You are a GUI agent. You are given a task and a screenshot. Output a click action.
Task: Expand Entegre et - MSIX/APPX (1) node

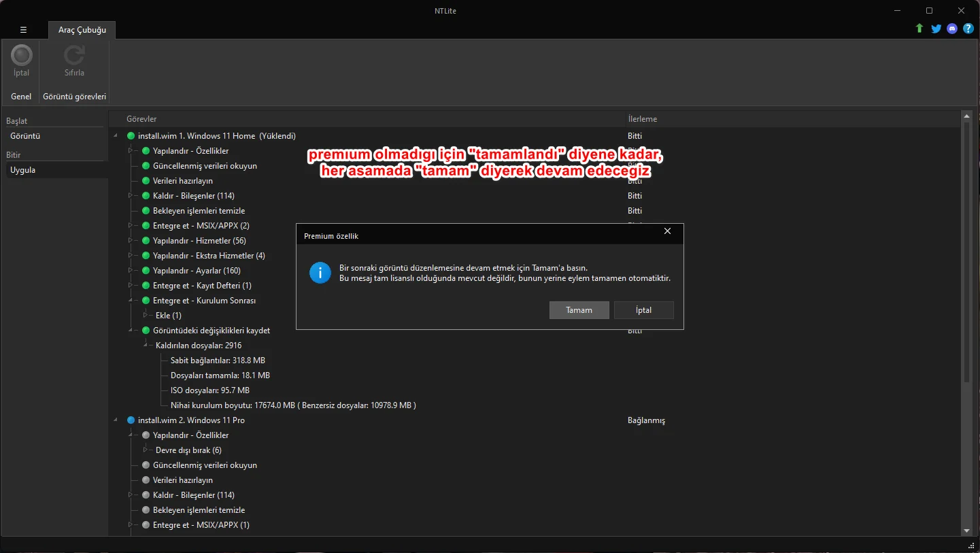(131, 525)
